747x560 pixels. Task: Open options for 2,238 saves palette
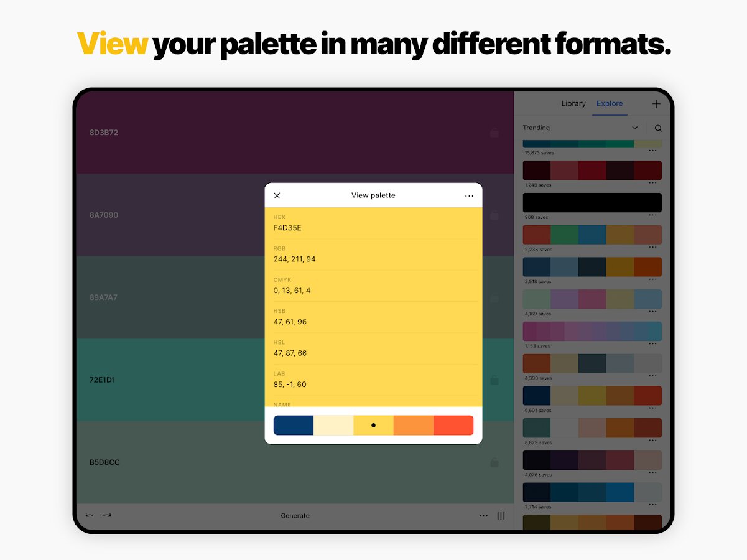point(653,248)
